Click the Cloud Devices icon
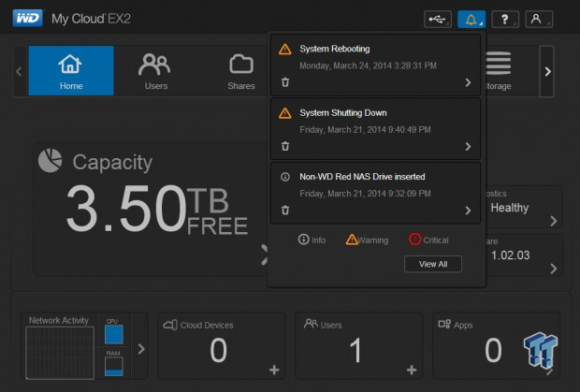This screenshot has width=580, height=392. (170, 325)
